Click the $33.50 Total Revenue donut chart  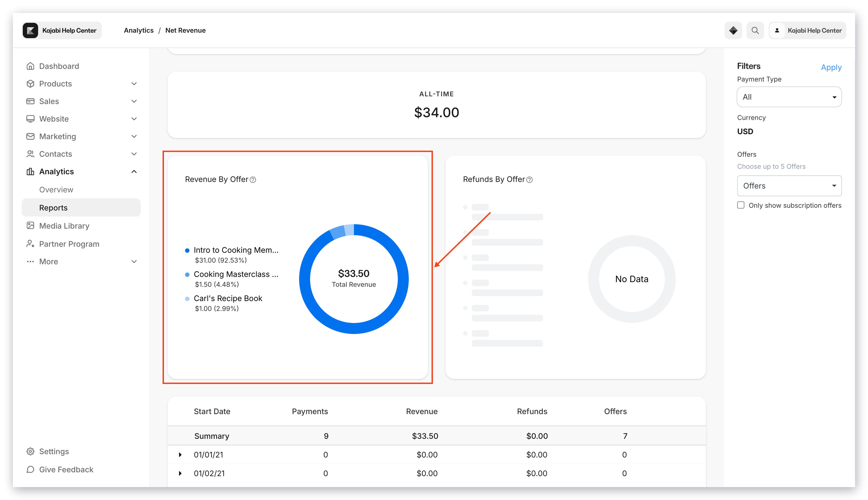tap(354, 279)
